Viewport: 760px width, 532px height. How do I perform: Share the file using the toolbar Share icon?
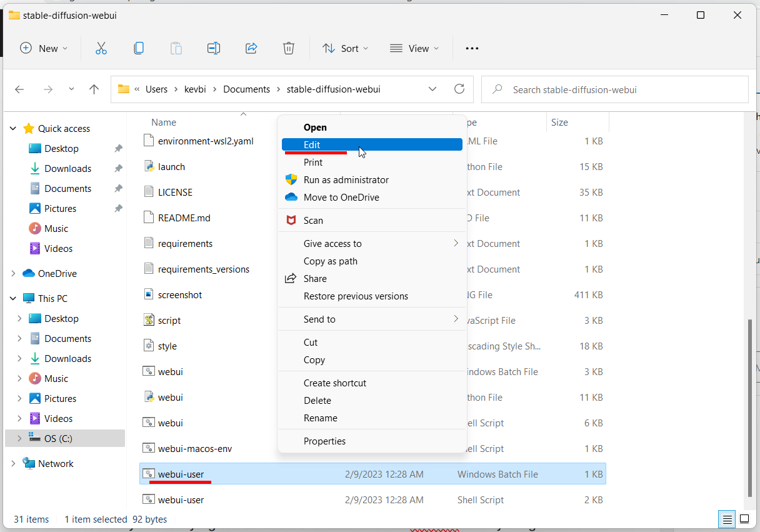[251, 48]
